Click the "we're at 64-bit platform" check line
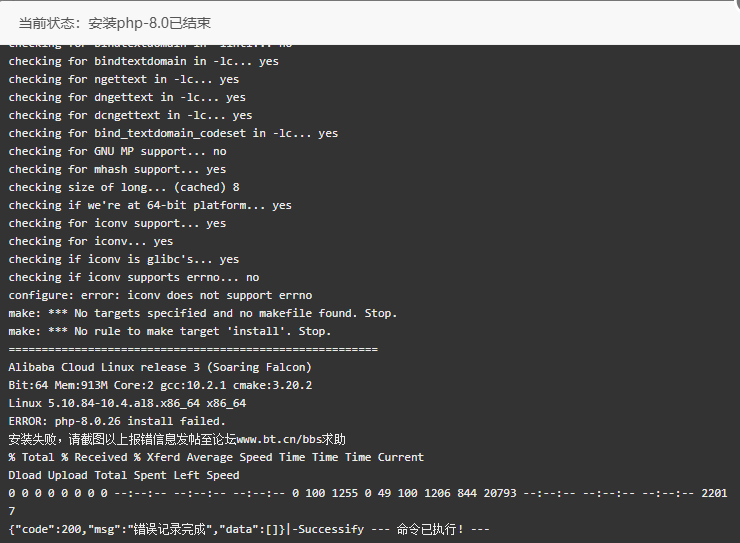The width and height of the screenshot is (740, 543). (x=150, y=205)
